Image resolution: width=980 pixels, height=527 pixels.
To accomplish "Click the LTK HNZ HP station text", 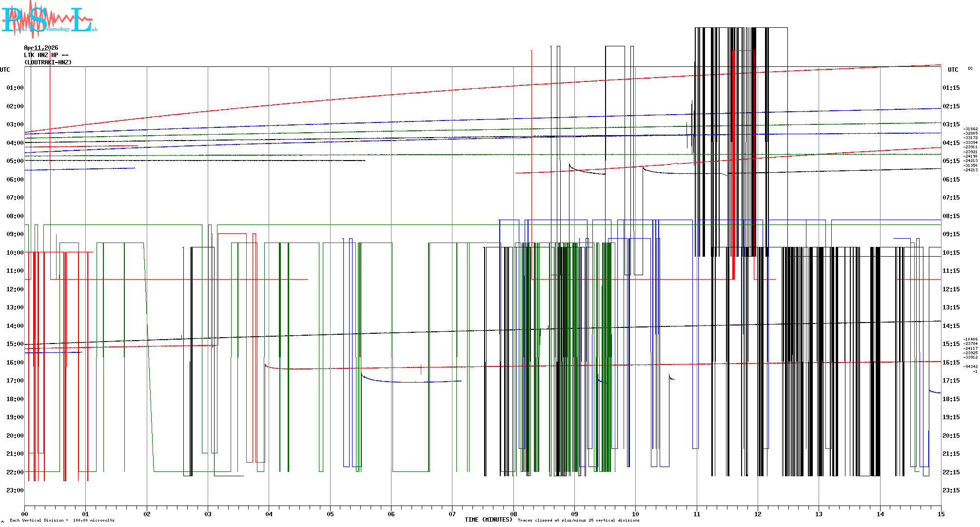I will pos(46,55).
